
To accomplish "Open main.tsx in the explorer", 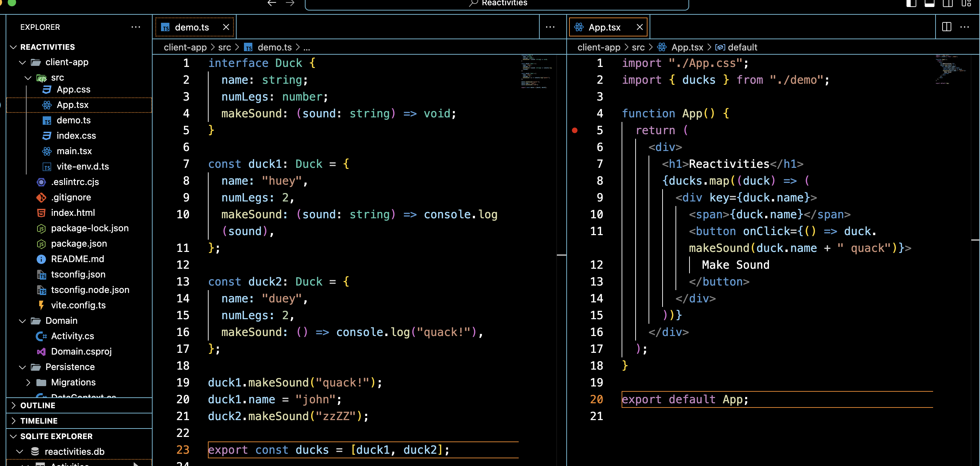I will [x=74, y=151].
